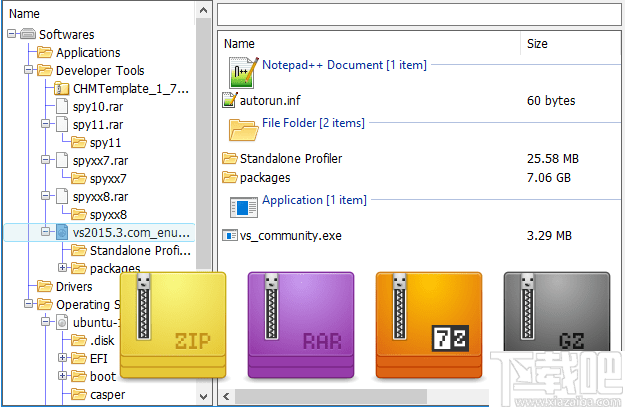The height and width of the screenshot is (407, 625).
Task: Click the casper folder icon
Action: [x=79, y=394]
